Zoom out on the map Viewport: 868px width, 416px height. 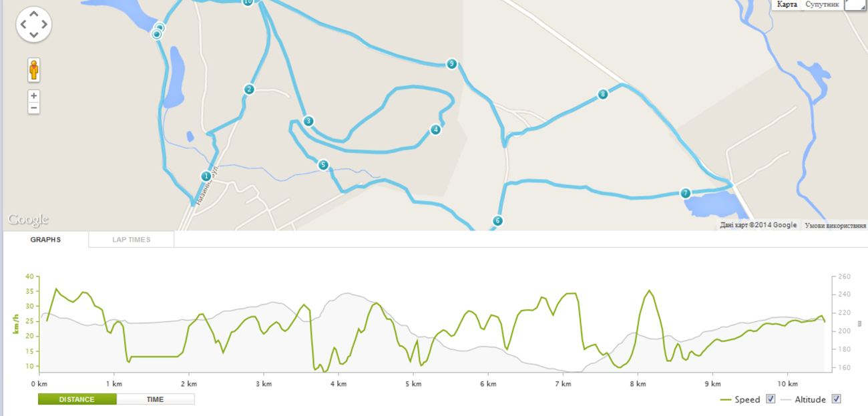click(x=34, y=108)
